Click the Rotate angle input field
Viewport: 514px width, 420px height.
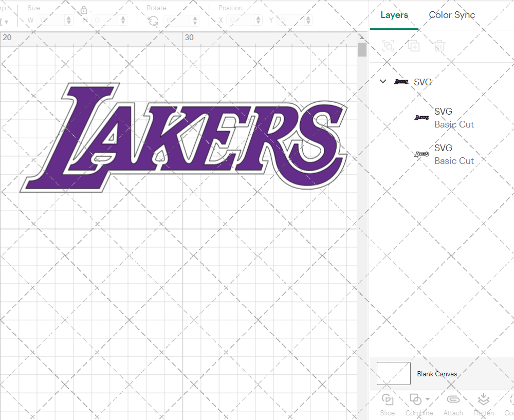[177, 21]
